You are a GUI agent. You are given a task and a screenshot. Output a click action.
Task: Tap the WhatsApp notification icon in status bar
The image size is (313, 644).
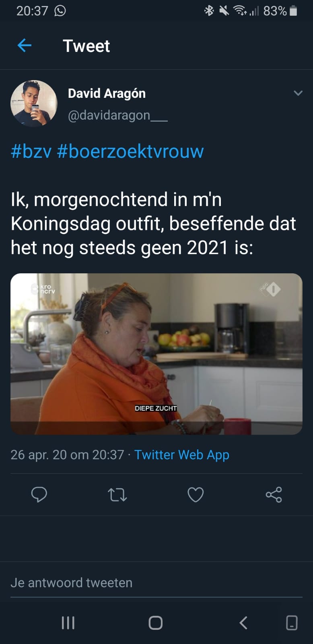pos(60,11)
